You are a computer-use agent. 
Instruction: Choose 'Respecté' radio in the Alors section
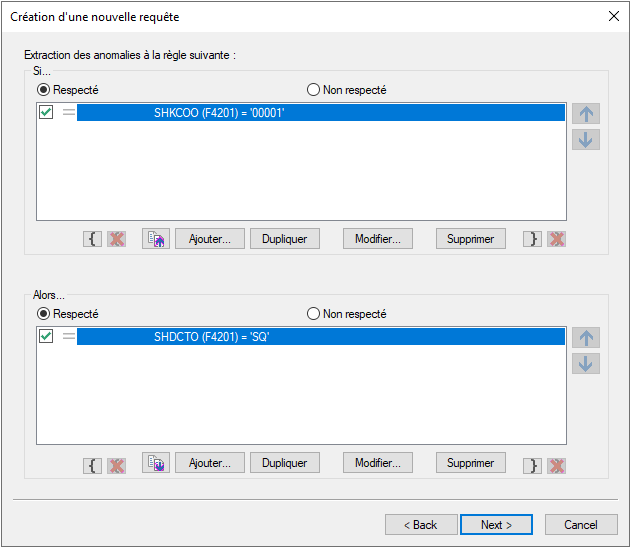coord(44,314)
